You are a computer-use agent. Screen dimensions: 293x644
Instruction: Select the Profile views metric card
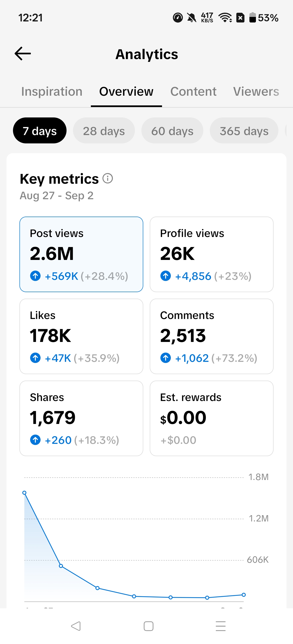212,254
